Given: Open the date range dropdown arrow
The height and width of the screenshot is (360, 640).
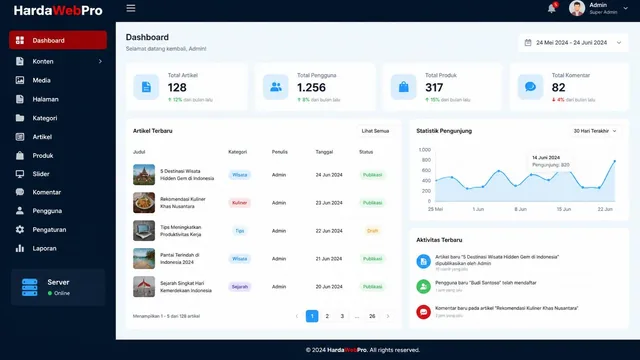Looking at the screenshot, I should pos(619,42).
